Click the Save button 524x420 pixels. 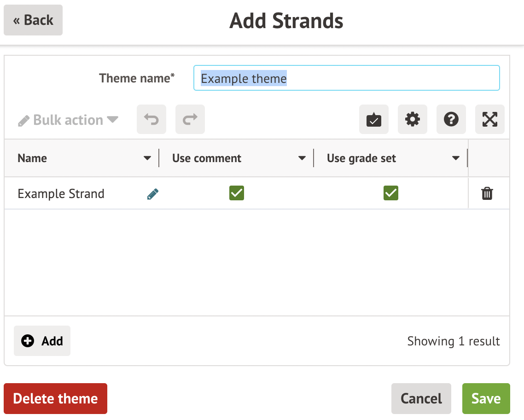click(x=486, y=398)
